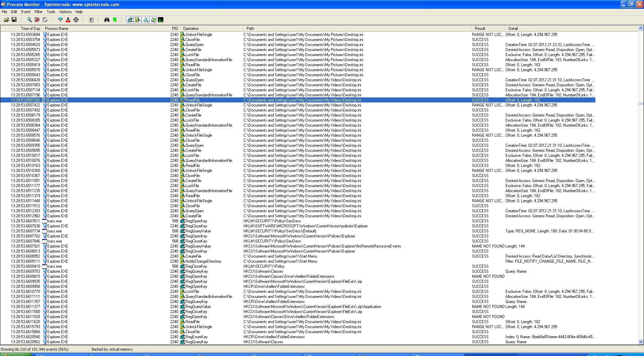
Task: Open the Help menu
Action: point(79,12)
